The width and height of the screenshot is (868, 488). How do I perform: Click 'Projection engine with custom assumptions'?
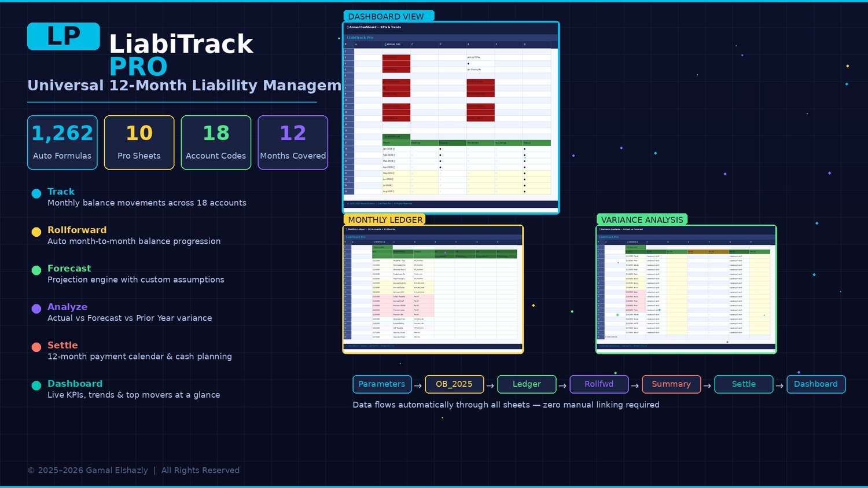(x=136, y=280)
